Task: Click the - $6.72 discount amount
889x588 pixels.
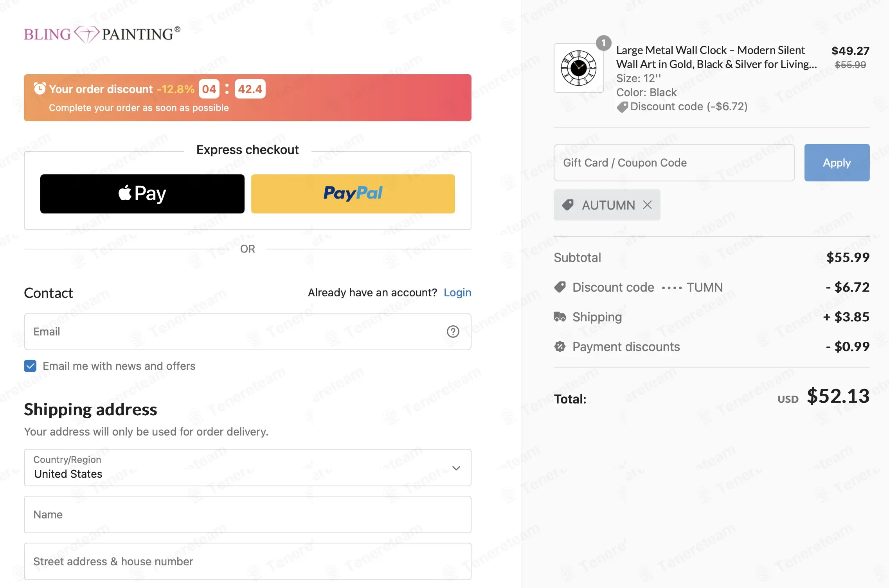Action: (x=848, y=287)
